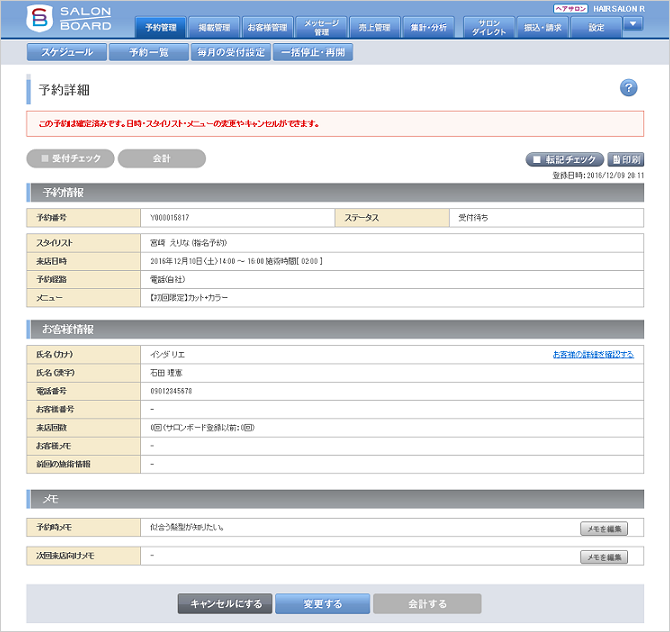Click the 印刷 print icon button
Viewport: 670px width, 632px height.
(625, 159)
